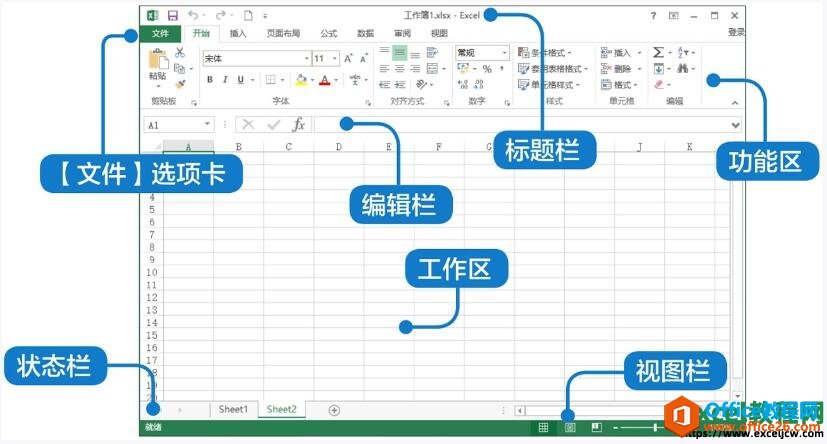827x444 pixels.
Task: Expand the formula bar chevron
Action: coord(735,125)
